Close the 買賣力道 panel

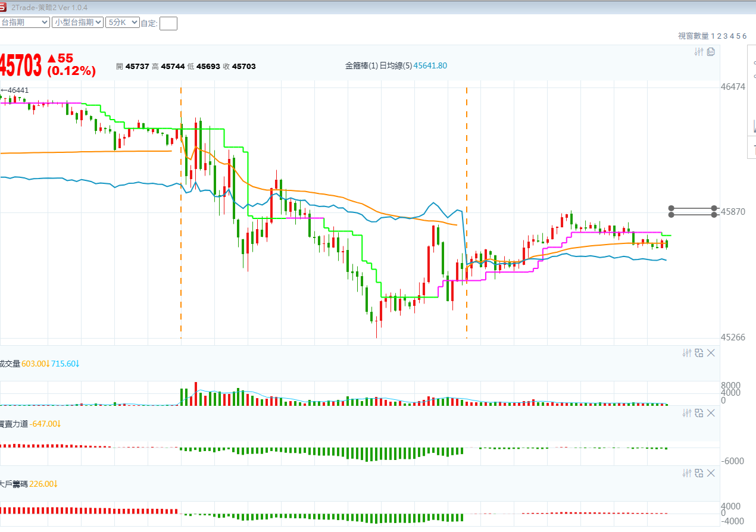click(x=711, y=413)
